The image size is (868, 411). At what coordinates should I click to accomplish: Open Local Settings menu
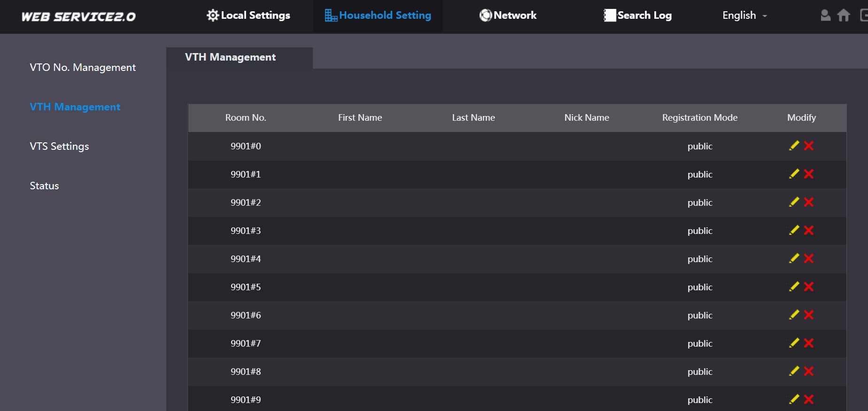[x=248, y=16]
